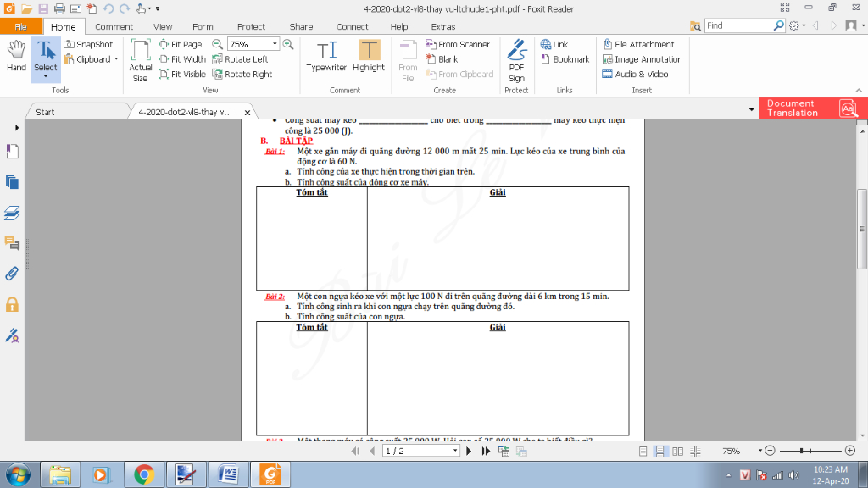Switch to the Comment ribbon tab

pos(114,26)
